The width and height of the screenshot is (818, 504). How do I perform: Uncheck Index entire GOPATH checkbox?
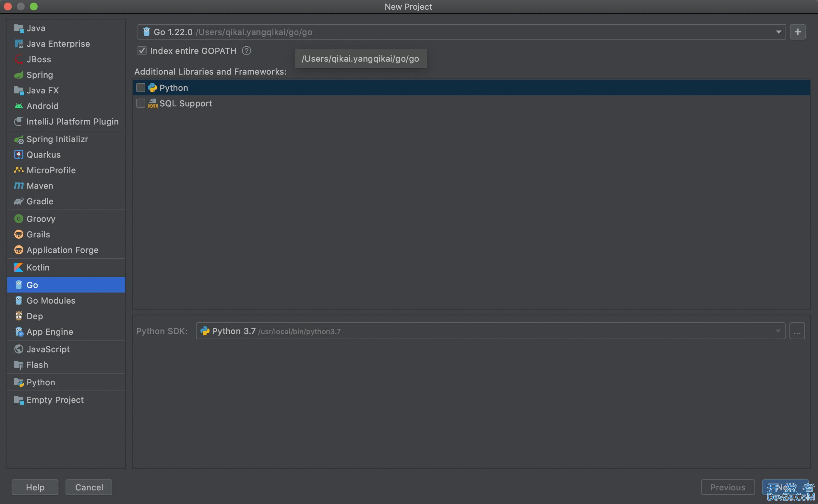pyautogui.click(x=142, y=51)
